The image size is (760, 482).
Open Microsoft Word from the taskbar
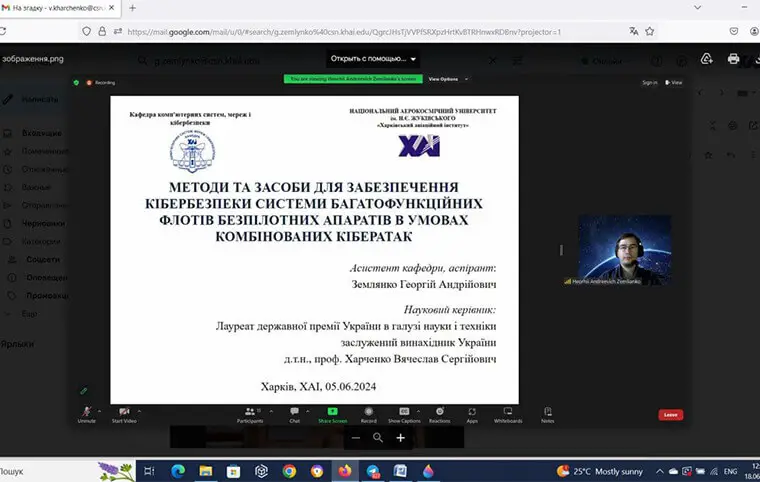(x=400, y=471)
